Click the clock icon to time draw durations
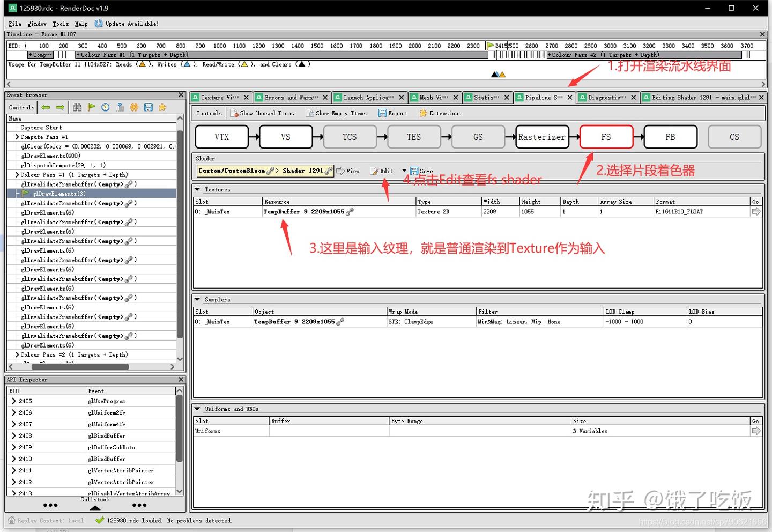 coord(106,107)
